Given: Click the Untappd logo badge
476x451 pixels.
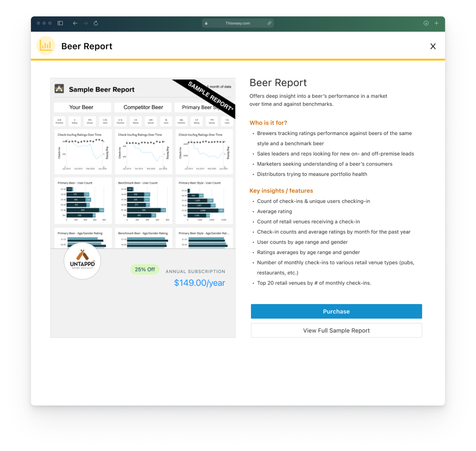Looking at the screenshot, I should click(x=82, y=261).
